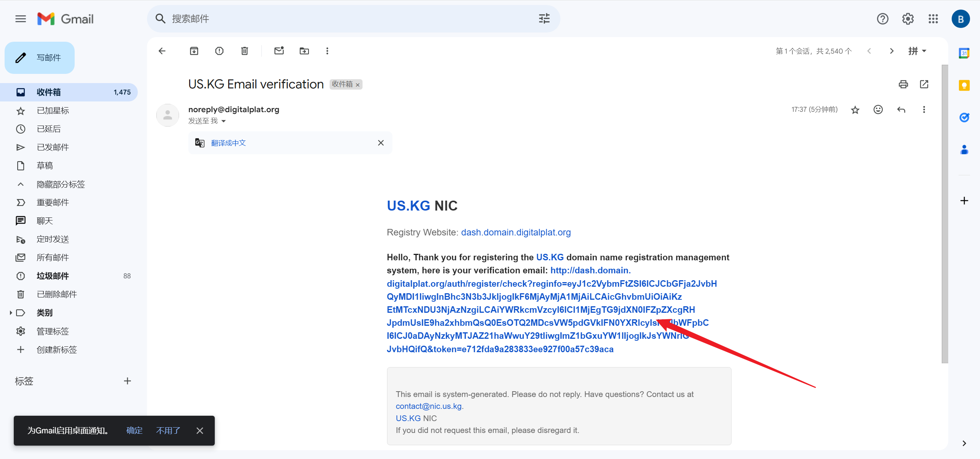
Task: Open Google Keep side panel
Action: [964, 85]
